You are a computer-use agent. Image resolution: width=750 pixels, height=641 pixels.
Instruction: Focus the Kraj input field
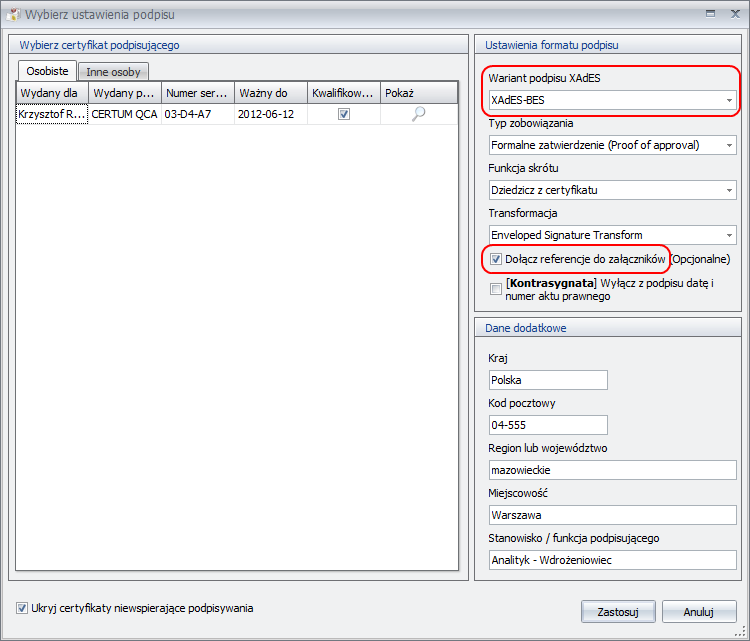point(548,380)
